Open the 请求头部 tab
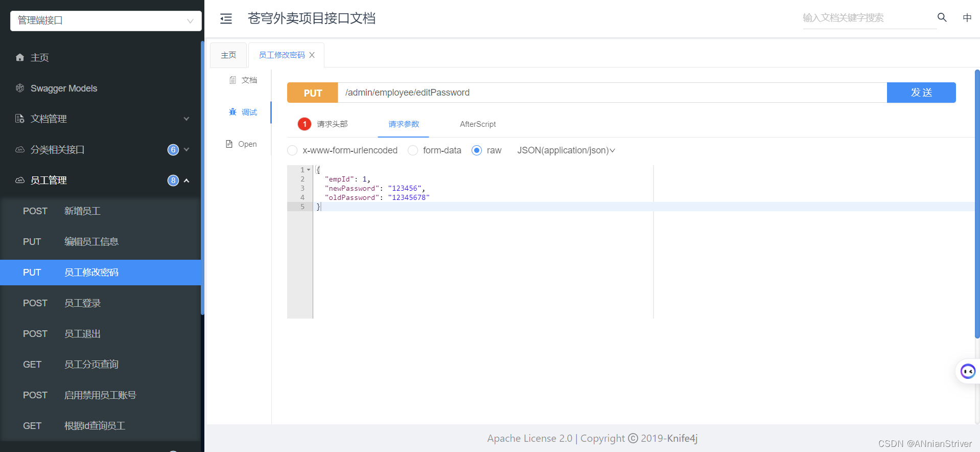The height and width of the screenshot is (452, 980). [x=332, y=124]
